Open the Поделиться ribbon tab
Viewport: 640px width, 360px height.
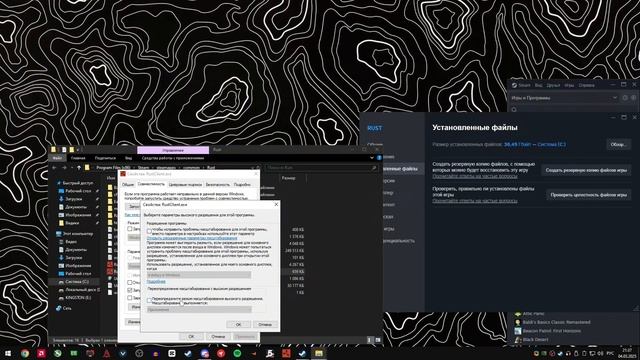click(x=105, y=158)
